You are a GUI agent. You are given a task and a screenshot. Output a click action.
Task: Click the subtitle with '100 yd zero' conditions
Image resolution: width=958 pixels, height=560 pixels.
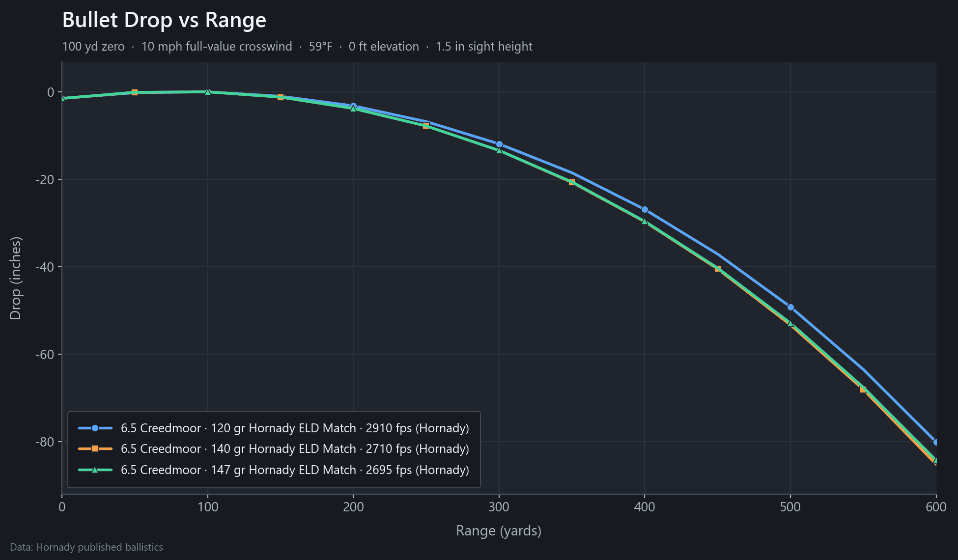click(297, 47)
